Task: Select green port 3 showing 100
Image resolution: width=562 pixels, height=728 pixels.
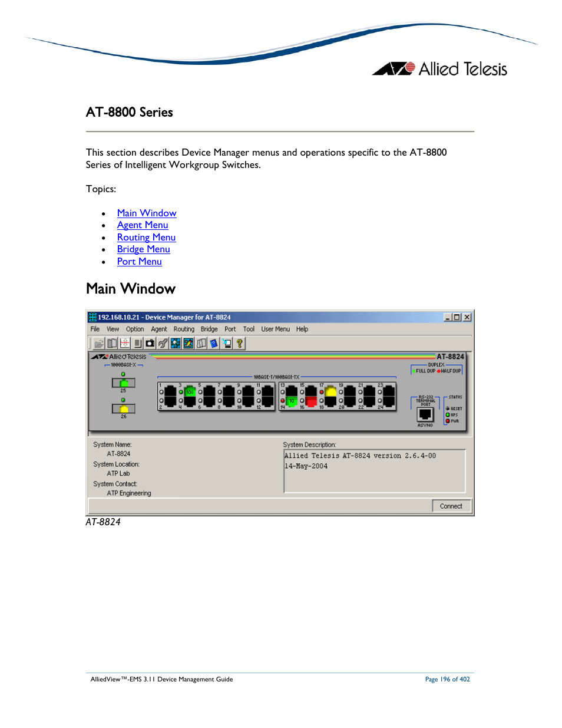Action: point(190,391)
